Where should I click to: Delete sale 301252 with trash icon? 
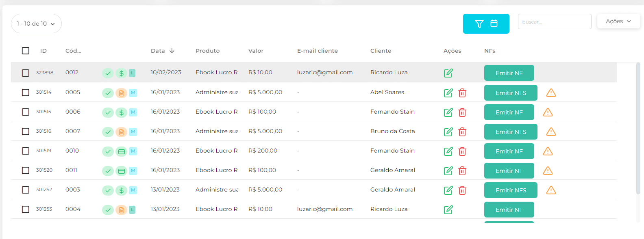pos(462,190)
